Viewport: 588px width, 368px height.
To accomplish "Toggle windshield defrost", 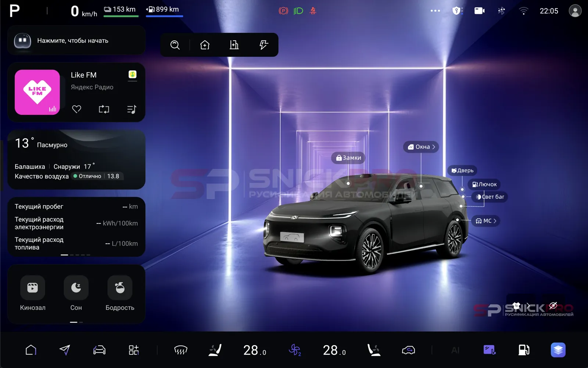I will 181,350.
